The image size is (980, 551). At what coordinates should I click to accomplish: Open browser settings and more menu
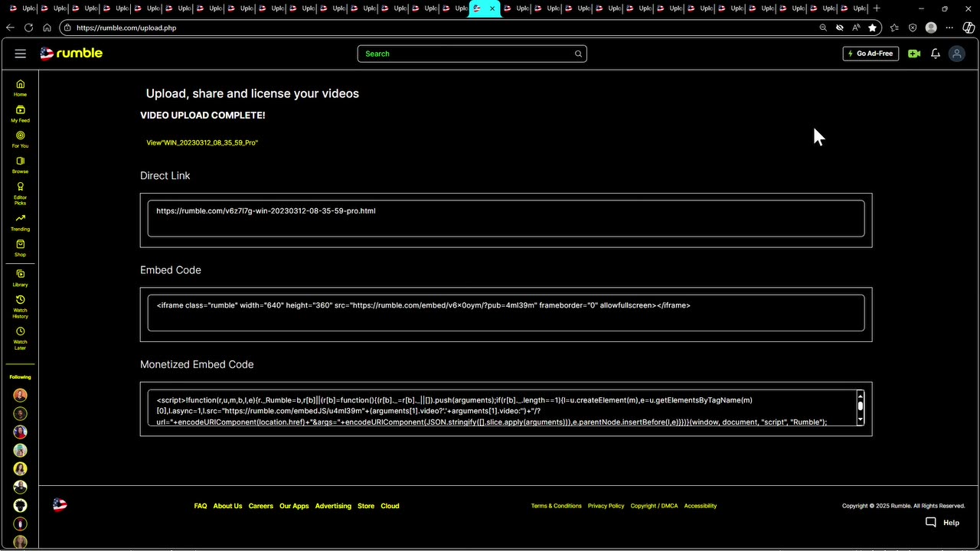(x=950, y=28)
